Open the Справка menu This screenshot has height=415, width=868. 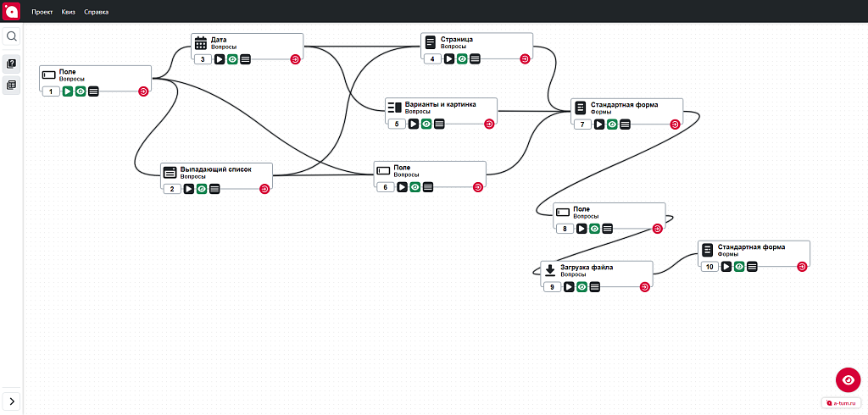point(97,12)
